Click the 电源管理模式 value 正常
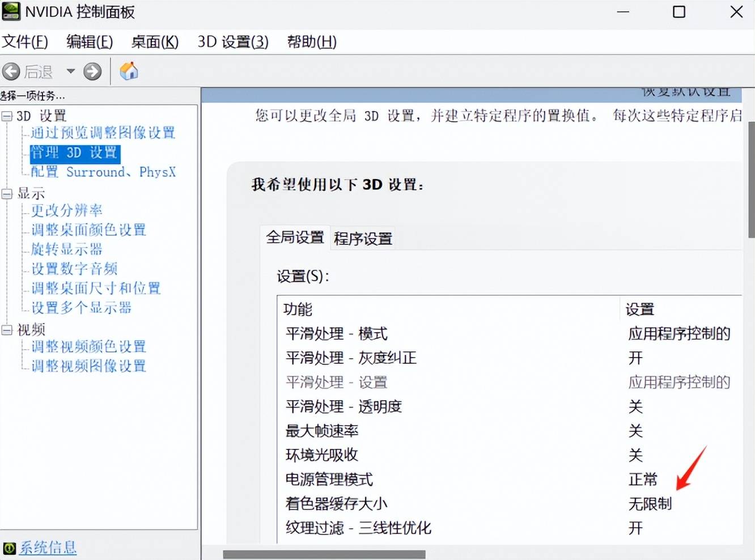755x560 pixels. tap(642, 480)
